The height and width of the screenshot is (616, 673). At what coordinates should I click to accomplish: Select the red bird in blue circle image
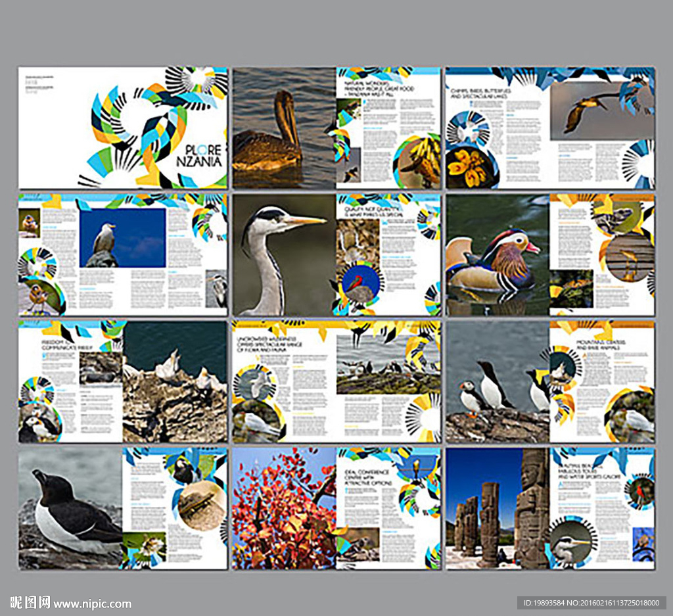click(361, 285)
